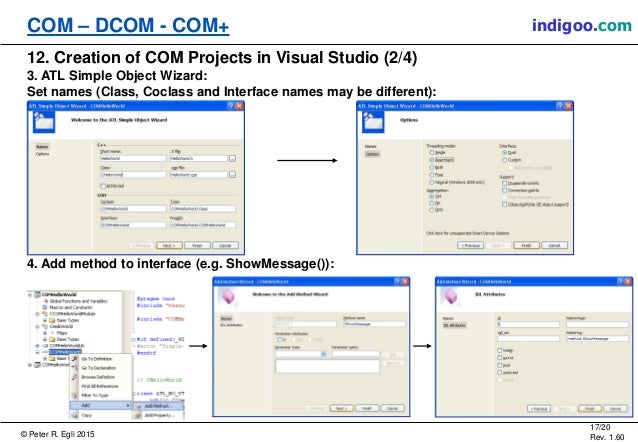The height and width of the screenshot is (442, 638).
Task: Open the COM – DCOM - COM+ title link
Action: point(128,25)
